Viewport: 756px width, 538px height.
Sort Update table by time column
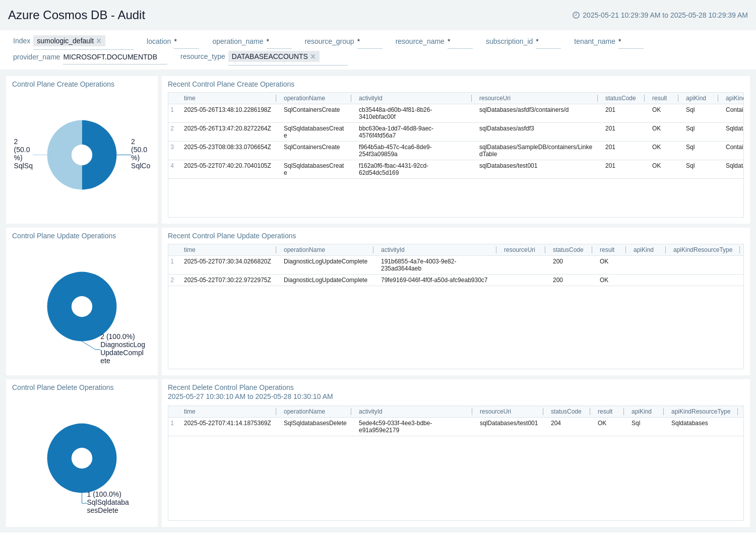190,250
